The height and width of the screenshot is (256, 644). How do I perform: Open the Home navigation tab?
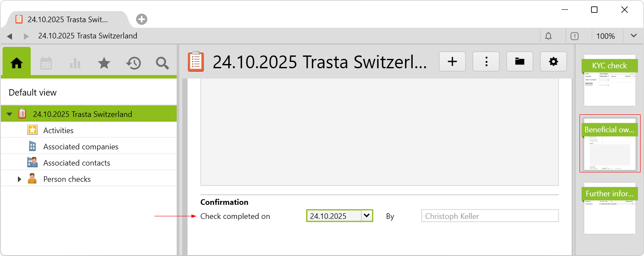pyautogui.click(x=17, y=63)
